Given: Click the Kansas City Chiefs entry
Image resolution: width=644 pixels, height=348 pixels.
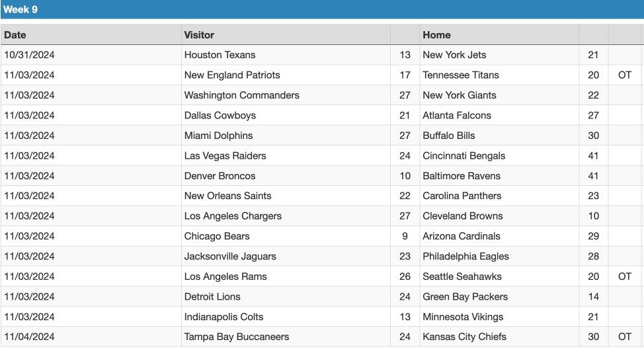Looking at the screenshot, I should pos(465,337).
